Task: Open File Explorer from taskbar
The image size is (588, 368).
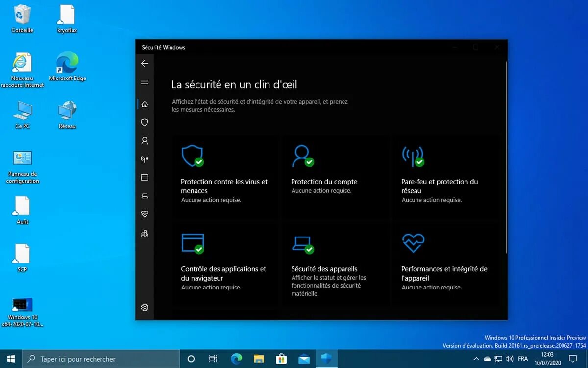Action: pos(259,359)
